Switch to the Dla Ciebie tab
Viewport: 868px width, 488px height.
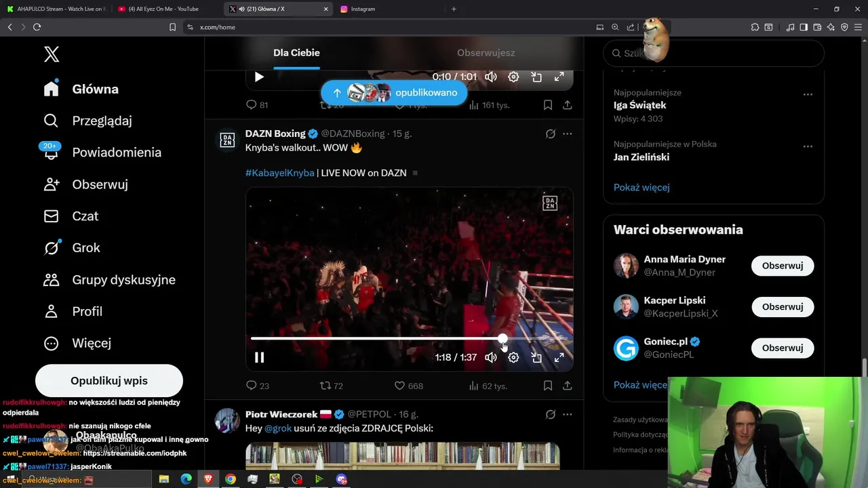point(296,53)
